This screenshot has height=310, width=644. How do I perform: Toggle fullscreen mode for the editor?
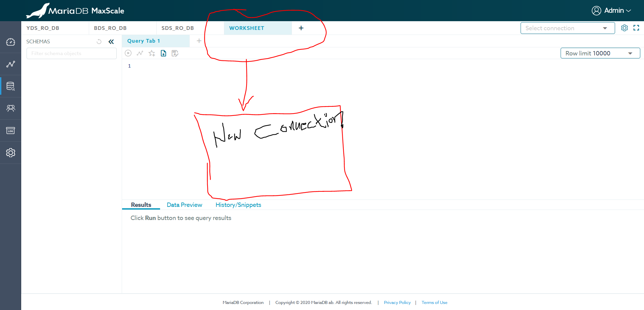click(x=636, y=28)
